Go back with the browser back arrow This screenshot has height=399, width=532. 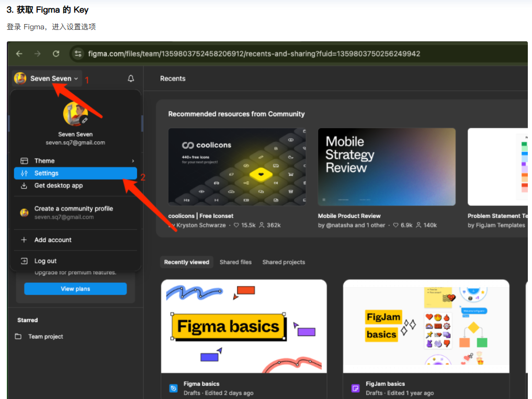19,53
